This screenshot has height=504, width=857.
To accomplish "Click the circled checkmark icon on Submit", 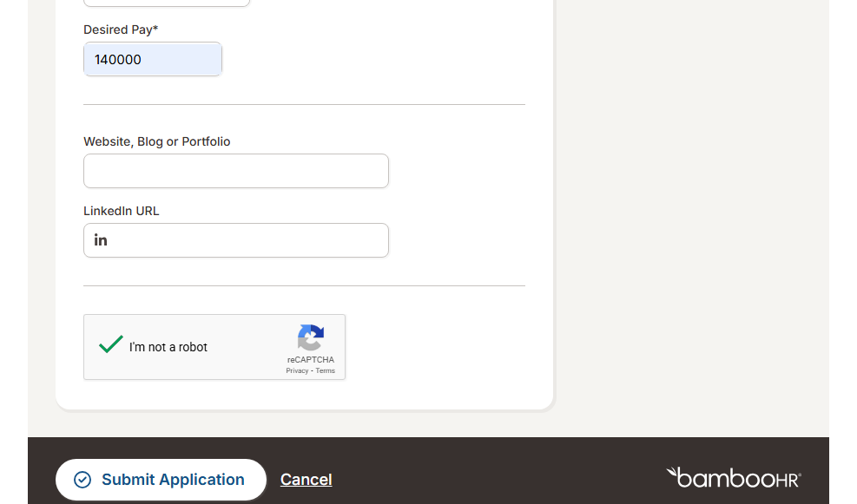I will pyautogui.click(x=82, y=480).
